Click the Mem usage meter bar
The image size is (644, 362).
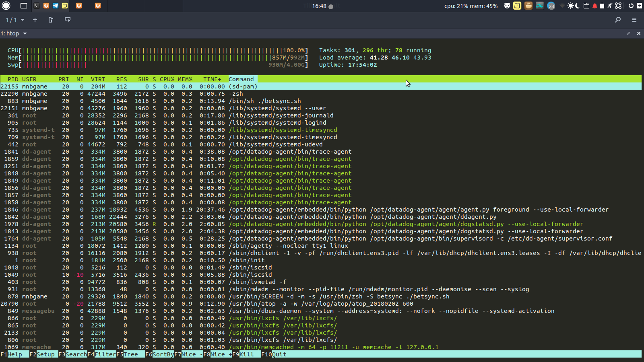point(158,58)
